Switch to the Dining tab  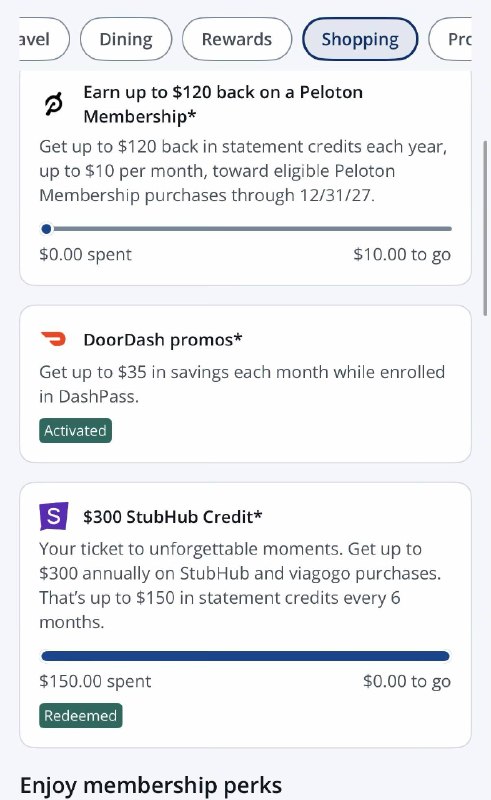(126, 39)
